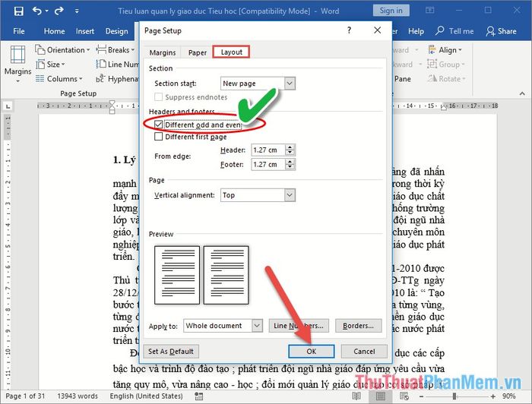The width and height of the screenshot is (532, 404).
Task: Click the Tell me search box
Action: [x=454, y=31]
